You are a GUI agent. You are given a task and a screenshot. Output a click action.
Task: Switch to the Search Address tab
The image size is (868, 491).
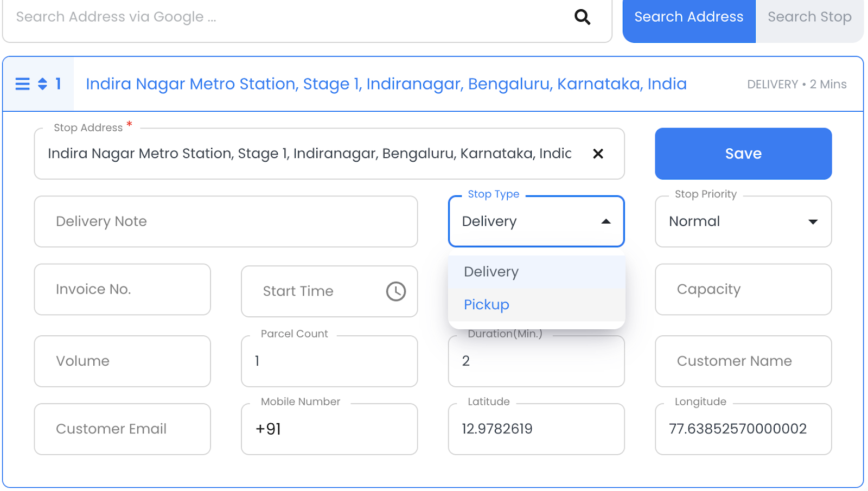pos(688,17)
